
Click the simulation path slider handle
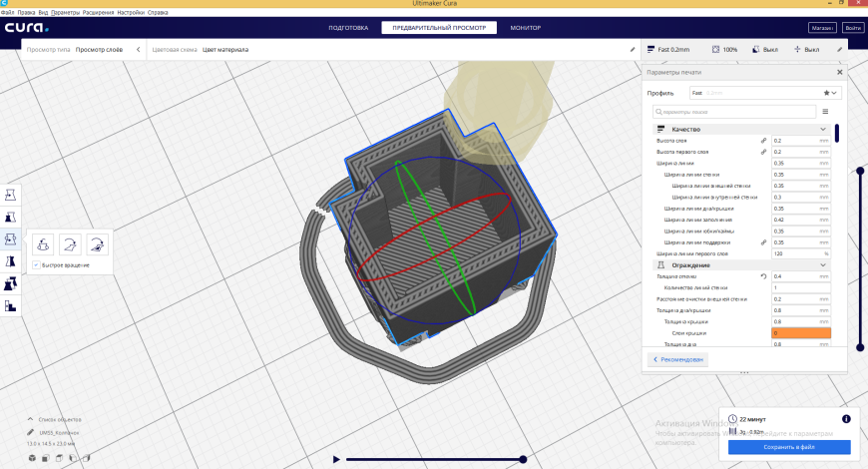pyautogui.click(x=523, y=459)
